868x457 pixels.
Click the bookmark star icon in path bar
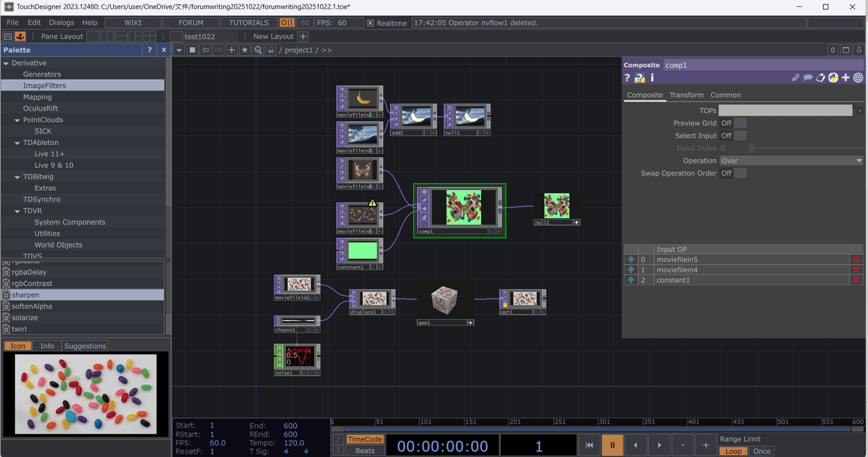click(245, 50)
